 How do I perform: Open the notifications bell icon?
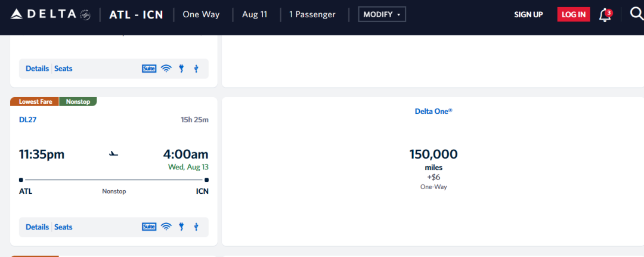tap(605, 14)
